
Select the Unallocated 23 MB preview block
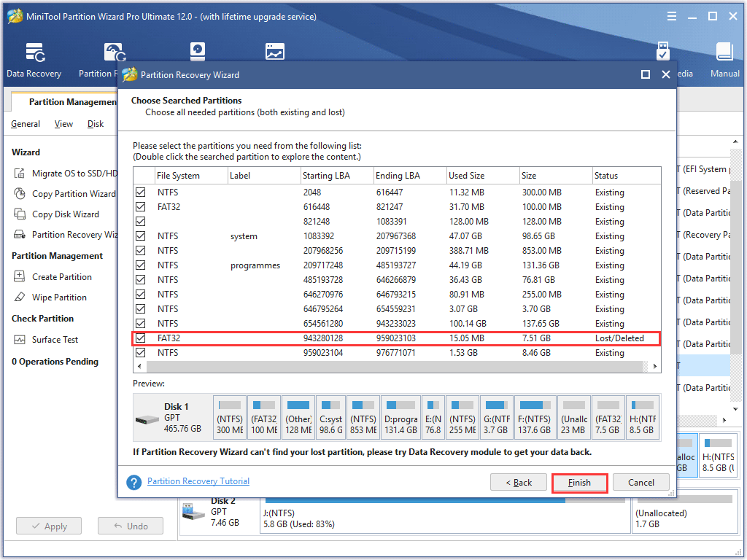pos(574,418)
